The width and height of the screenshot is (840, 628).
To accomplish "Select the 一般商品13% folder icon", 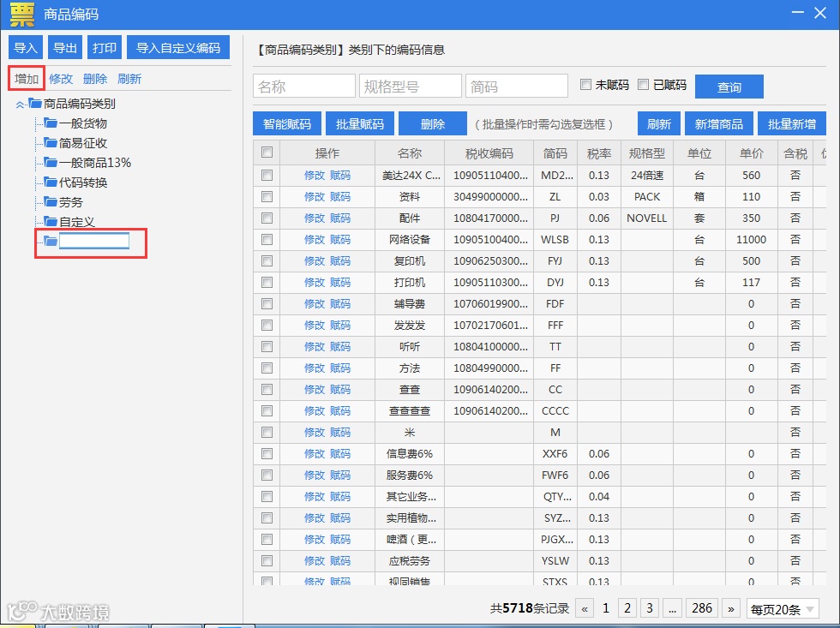I will [x=51, y=162].
